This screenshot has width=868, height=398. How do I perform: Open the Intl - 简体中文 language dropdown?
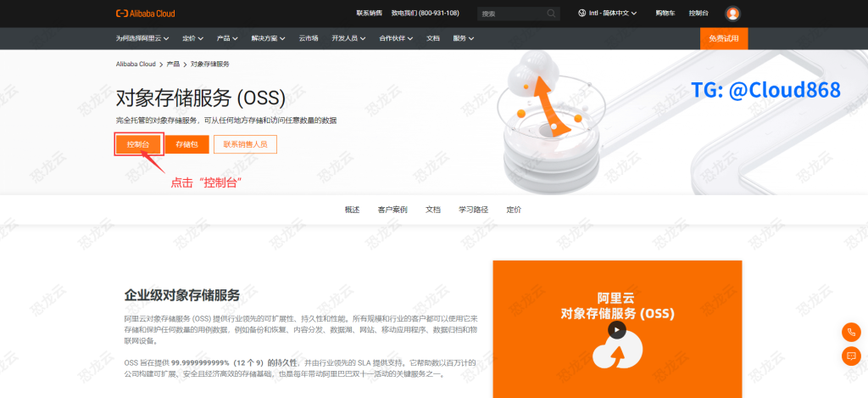[607, 13]
